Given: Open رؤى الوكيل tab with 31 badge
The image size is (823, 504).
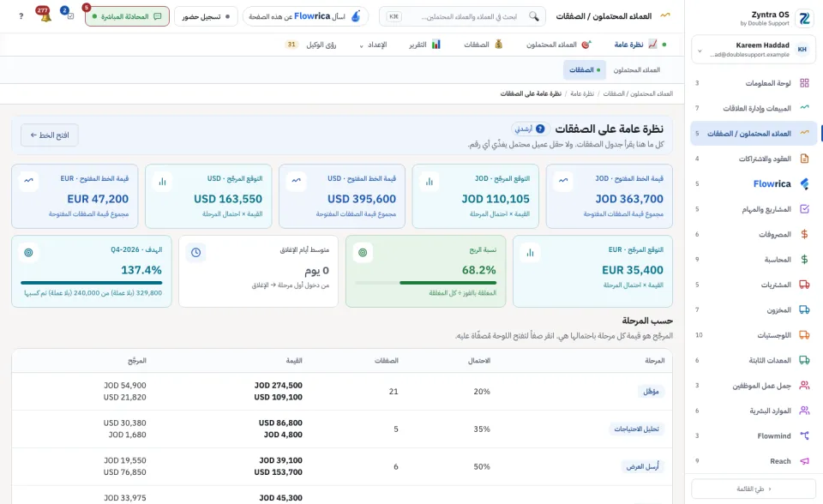Looking at the screenshot, I should 310,45.
